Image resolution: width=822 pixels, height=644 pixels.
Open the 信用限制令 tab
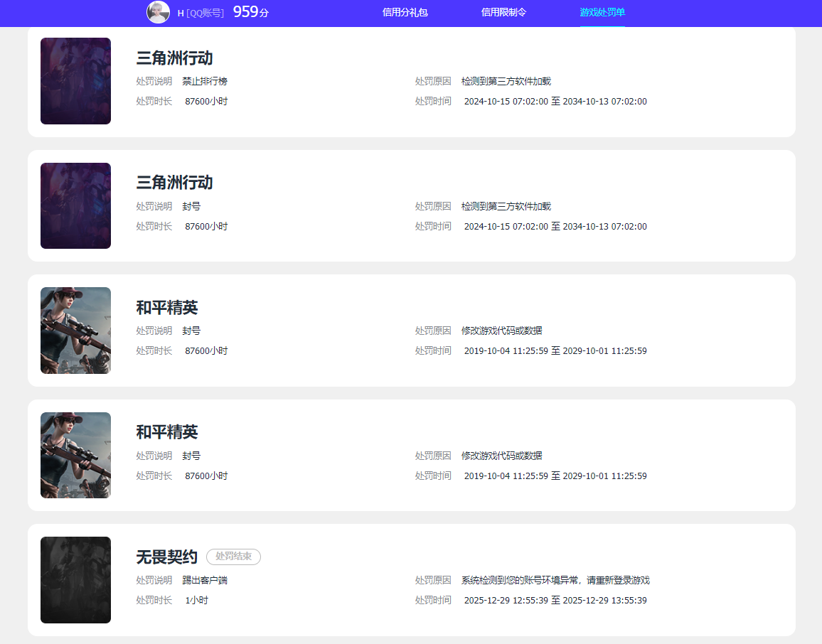point(505,13)
